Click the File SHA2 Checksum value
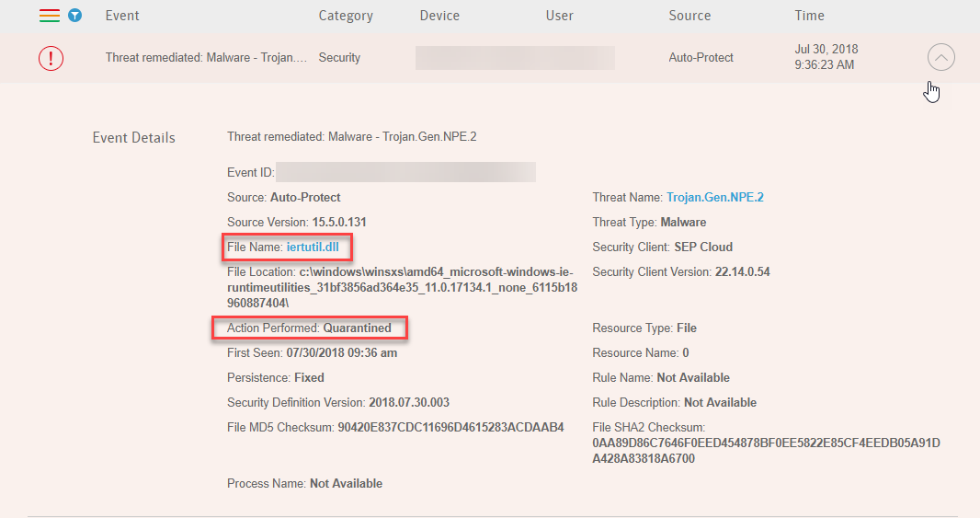 (x=766, y=451)
